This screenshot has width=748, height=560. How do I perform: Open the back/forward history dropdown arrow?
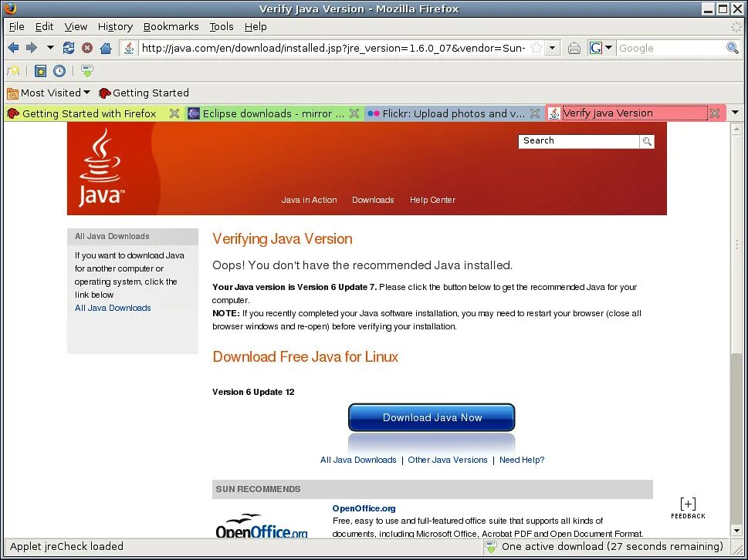(50, 48)
